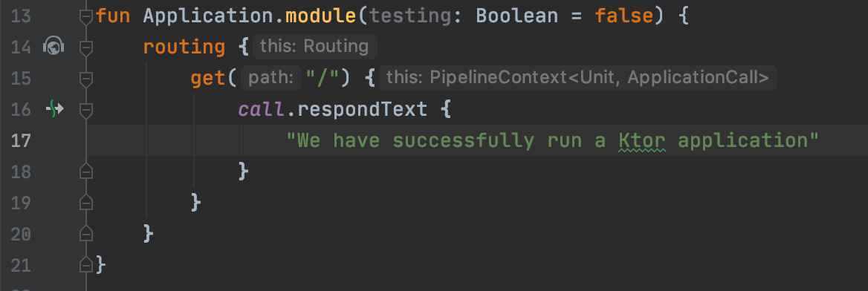Click the underlined word Ktor in the string
Image resolution: width=868 pixels, height=291 pixels.
pyautogui.click(x=641, y=140)
